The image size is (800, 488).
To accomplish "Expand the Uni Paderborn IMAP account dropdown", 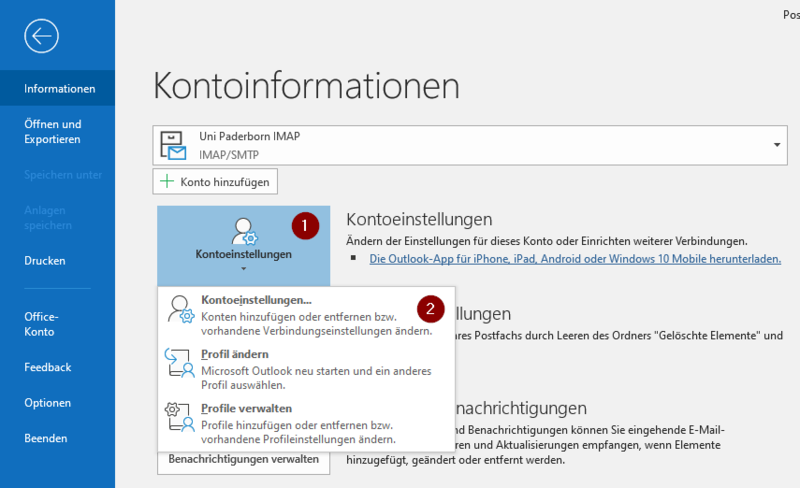I will tap(777, 145).
